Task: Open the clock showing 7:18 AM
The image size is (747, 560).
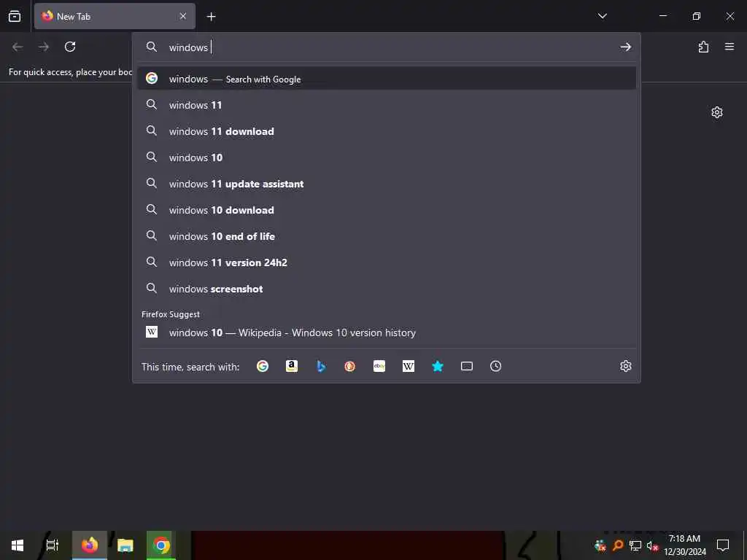Action: tap(684, 545)
